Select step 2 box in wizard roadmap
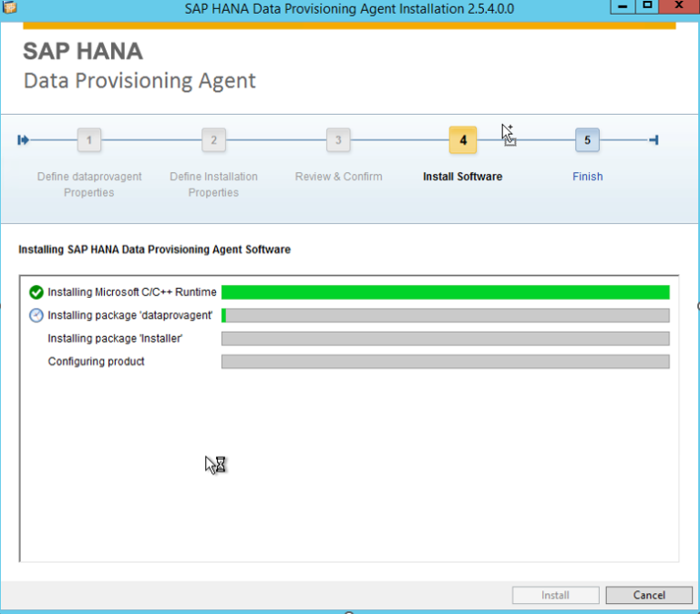The width and height of the screenshot is (700, 614). pos(214,140)
